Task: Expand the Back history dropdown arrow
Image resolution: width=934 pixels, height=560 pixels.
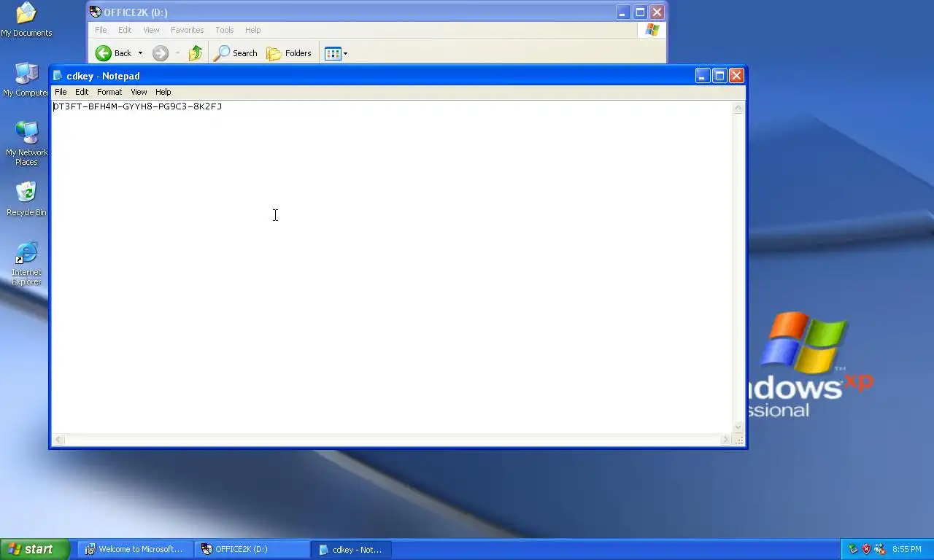Action: click(140, 53)
